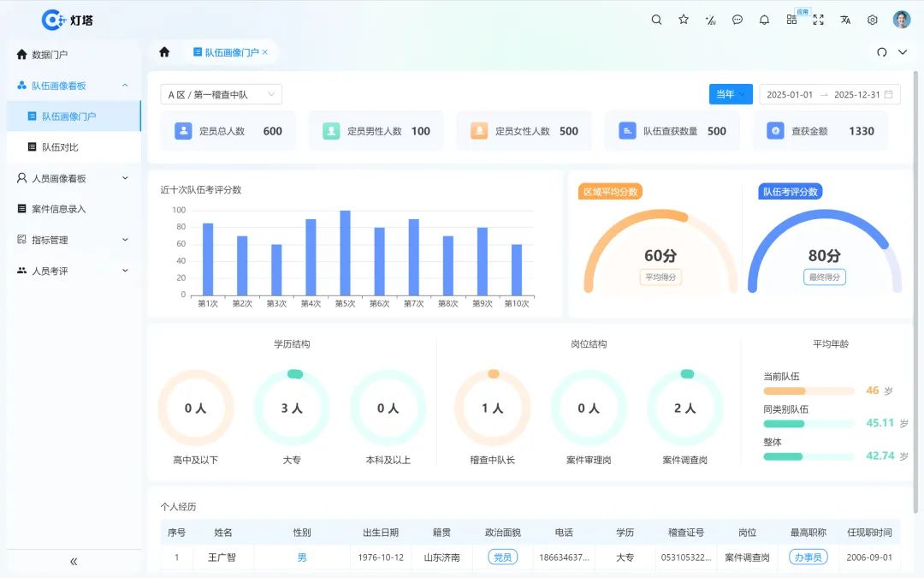Open the AI assistant icon in top bar
924x578 pixels.
tap(710, 19)
